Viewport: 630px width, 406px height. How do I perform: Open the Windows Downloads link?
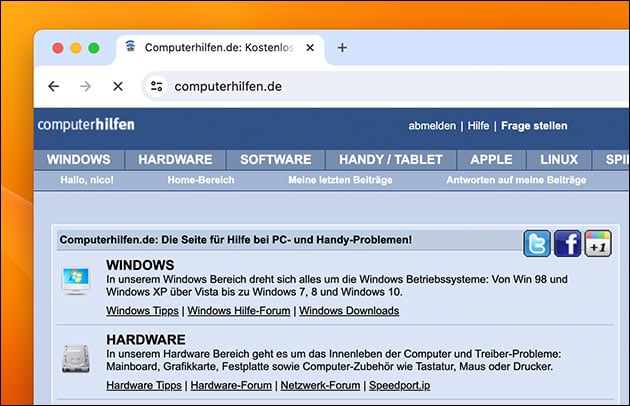pyautogui.click(x=349, y=311)
